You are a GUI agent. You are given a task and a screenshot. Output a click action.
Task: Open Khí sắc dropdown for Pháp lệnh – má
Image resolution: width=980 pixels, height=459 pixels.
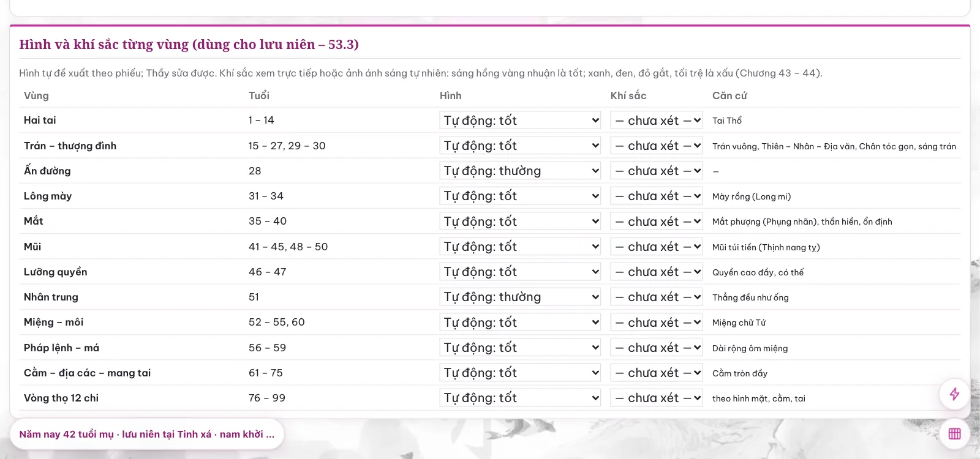pos(656,348)
